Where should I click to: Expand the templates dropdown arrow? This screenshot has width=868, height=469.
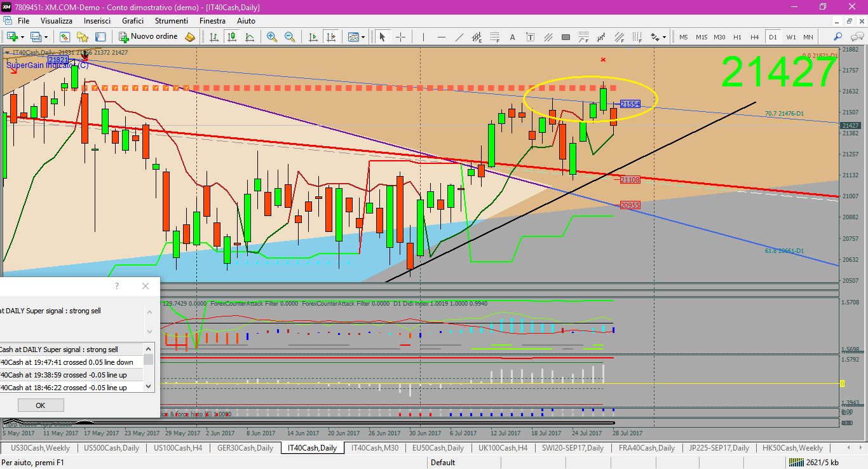[363, 37]
